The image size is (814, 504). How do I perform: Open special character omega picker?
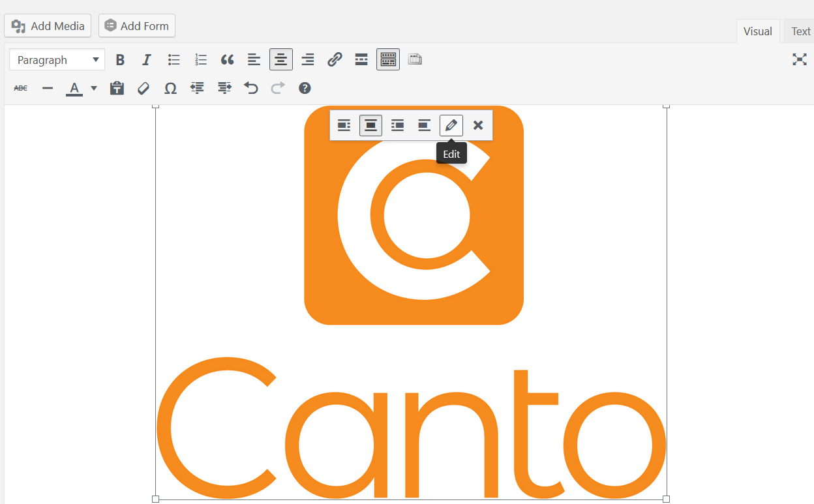pos(170,88)
